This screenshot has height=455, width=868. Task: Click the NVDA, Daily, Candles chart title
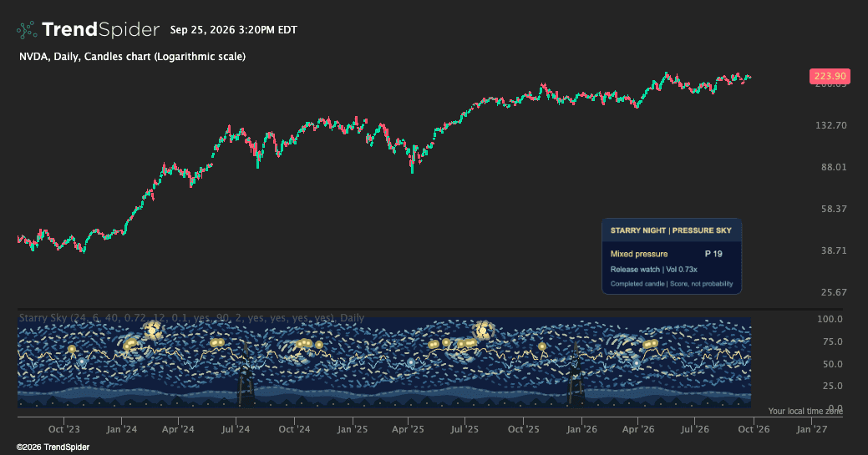click(x=132, y=57)
